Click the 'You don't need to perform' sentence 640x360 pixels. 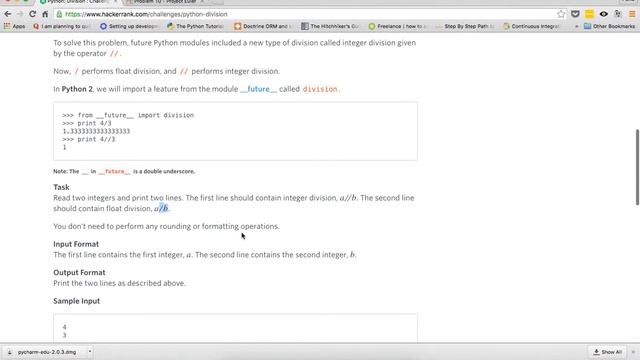[167, 226]
